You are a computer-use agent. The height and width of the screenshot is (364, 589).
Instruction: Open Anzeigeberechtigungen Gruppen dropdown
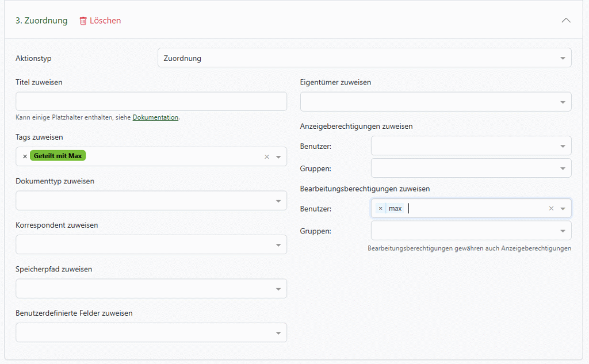tap(471, 168)
